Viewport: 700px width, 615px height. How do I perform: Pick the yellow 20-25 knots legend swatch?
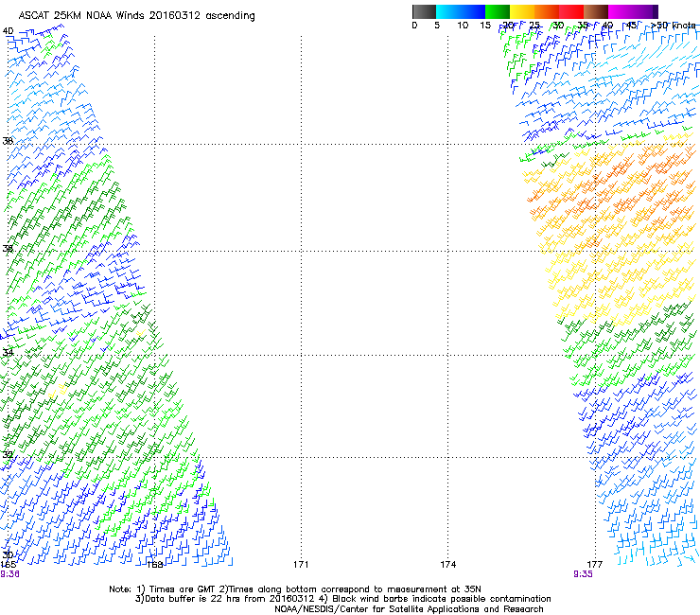tap(522, 11)
